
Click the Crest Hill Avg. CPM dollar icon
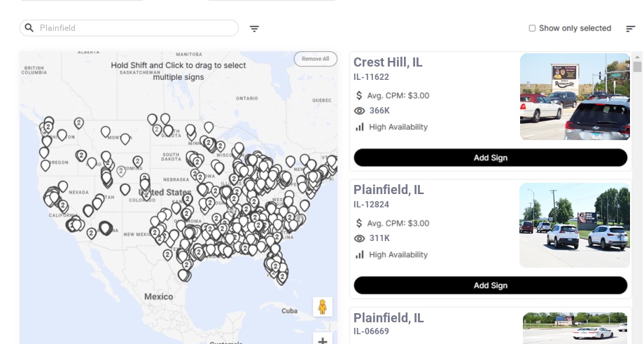pyautogui.click(x=359, y=95)
